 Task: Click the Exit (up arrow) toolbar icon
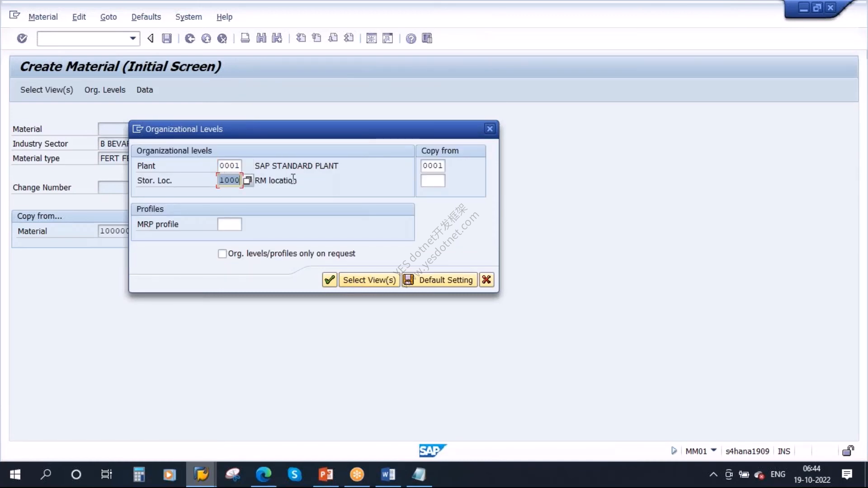(206, 38)
